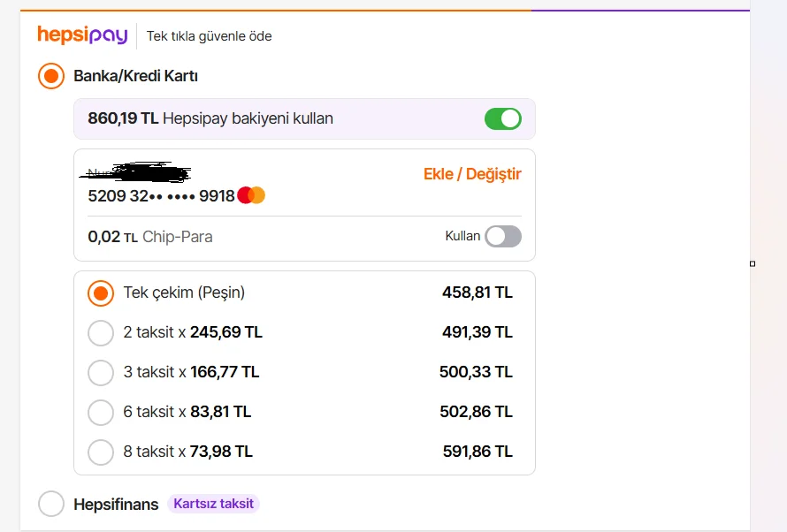Click card number 5209 32•• •••• 9918

coord(161,195)
